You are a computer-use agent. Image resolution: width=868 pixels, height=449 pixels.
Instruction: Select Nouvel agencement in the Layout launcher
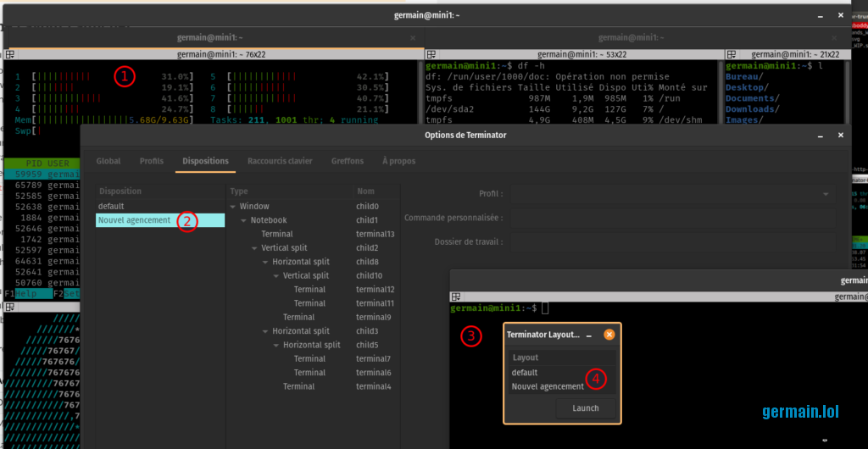point(562,386)
